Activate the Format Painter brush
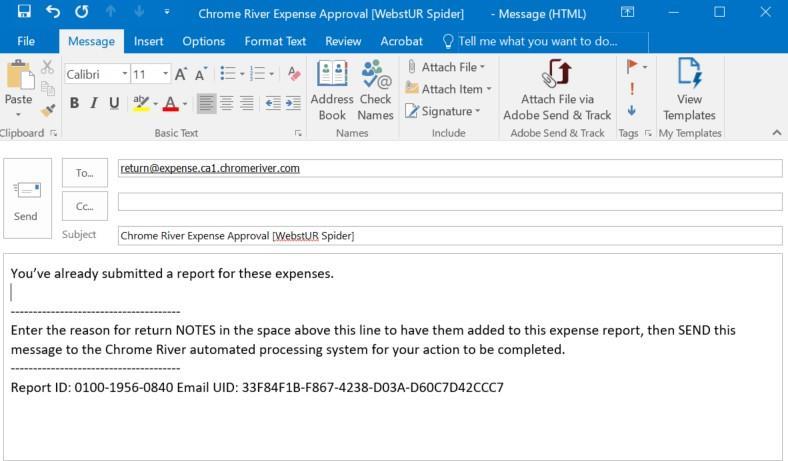Image resolution: width=788 pixels, height=461 pixels. tap(48, 110)
